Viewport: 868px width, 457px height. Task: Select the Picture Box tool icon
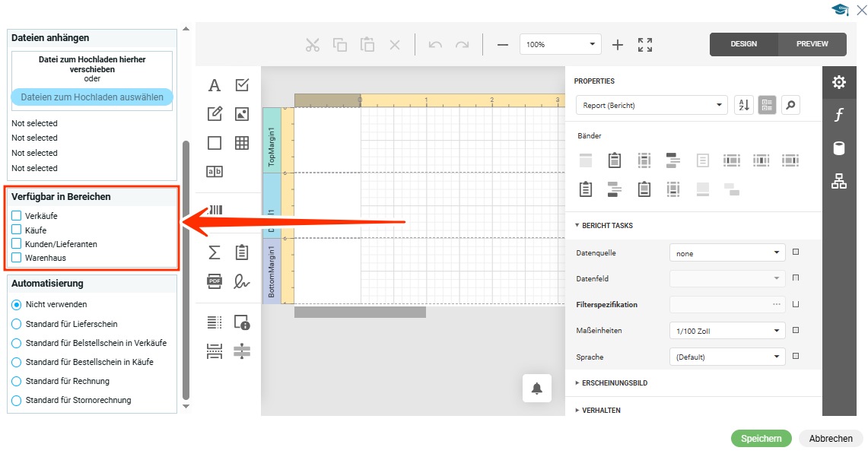(242, 114)
